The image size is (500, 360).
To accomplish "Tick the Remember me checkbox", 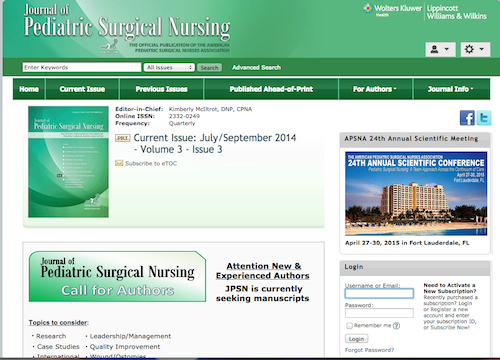I will (349, 326).
